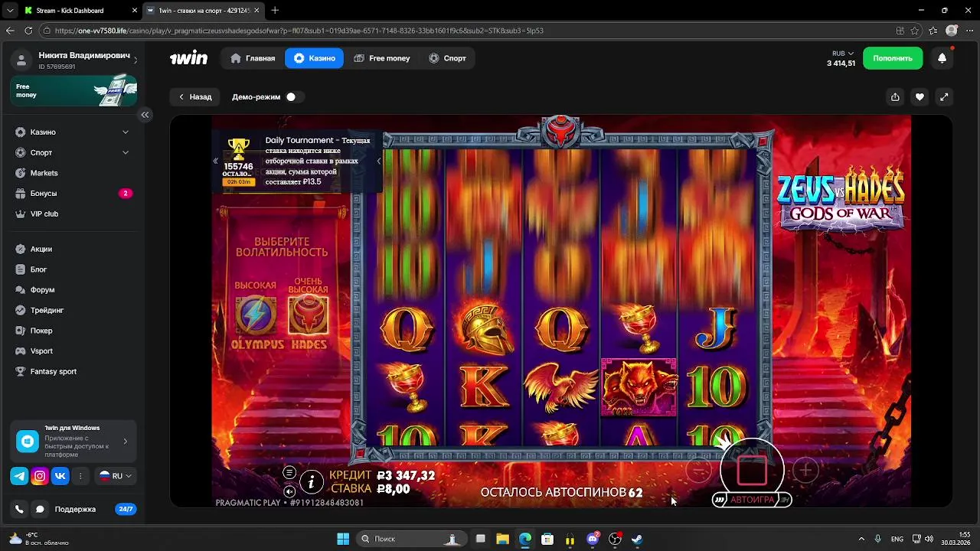This screenshot has width=980, height=551.
Task: Click the Поддержка 24/7 badge
Action: tap(126, 509)
